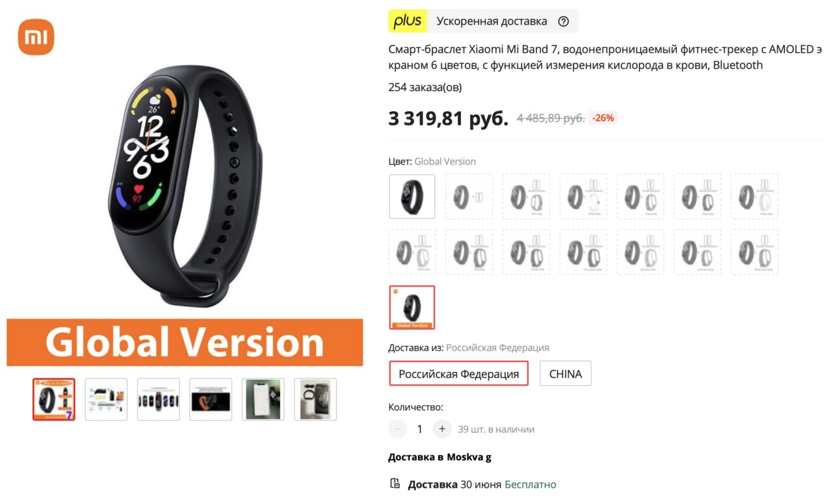
Task: Decrease quantity with the minus button
Action: (398, 429)
